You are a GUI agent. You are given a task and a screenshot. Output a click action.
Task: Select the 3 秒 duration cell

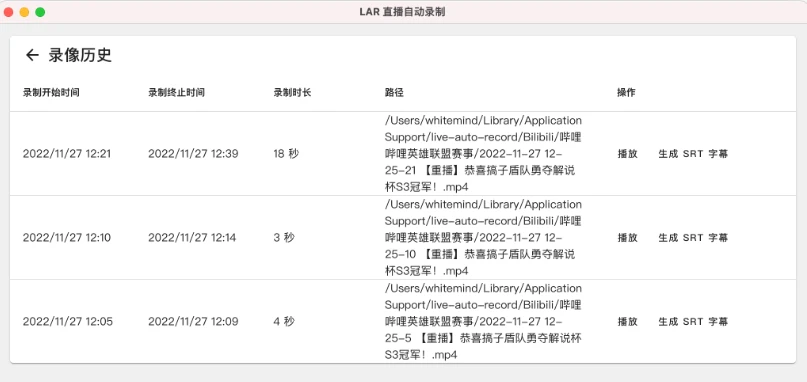pos(284,238)
